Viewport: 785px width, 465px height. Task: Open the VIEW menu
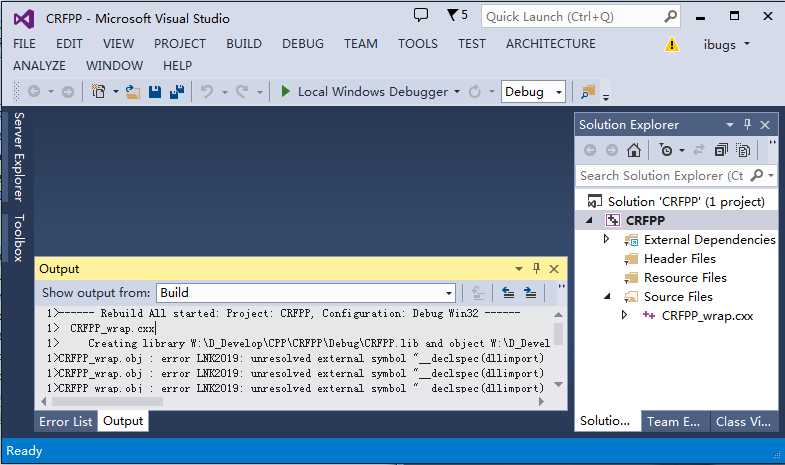pos(118,44)
